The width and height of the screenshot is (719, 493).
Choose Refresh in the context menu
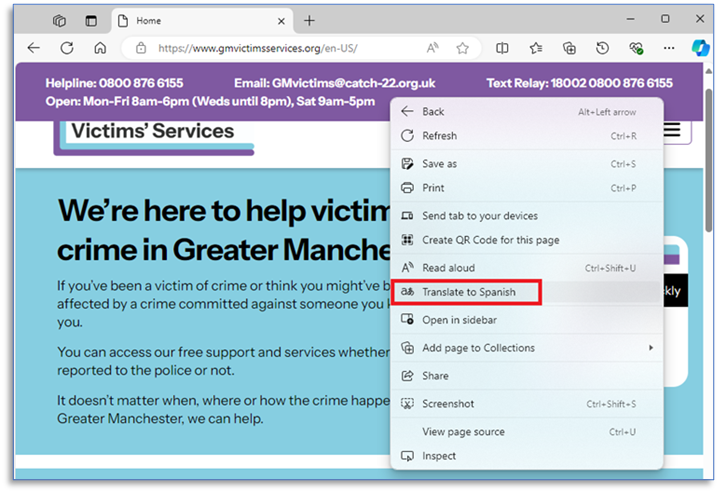click(x=526, y=136)
